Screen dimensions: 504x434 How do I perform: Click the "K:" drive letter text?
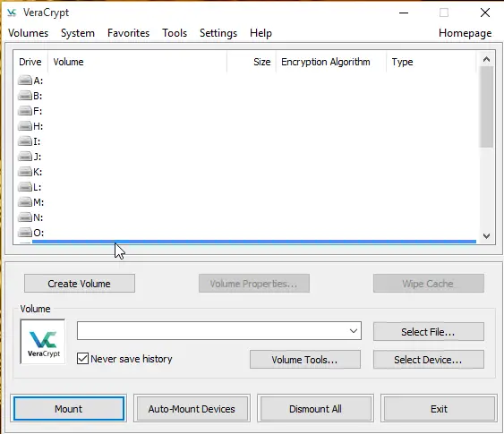coord(38,172)
